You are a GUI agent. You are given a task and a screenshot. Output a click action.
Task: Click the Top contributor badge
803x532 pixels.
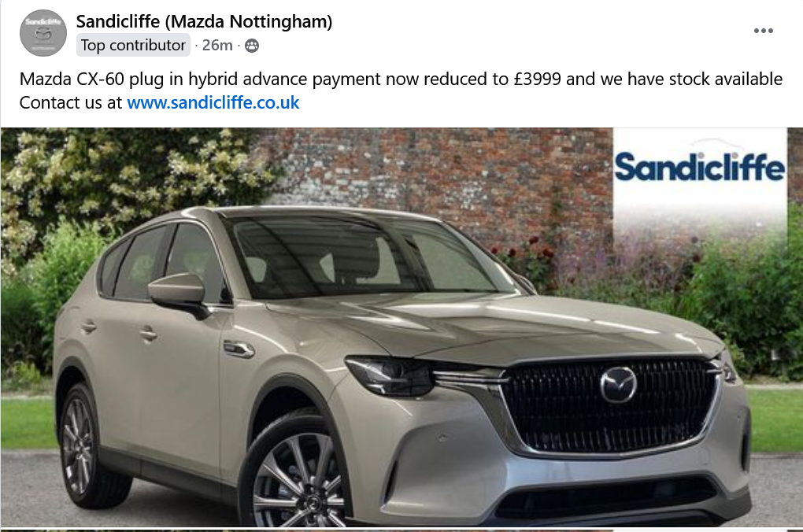(133, 45)
